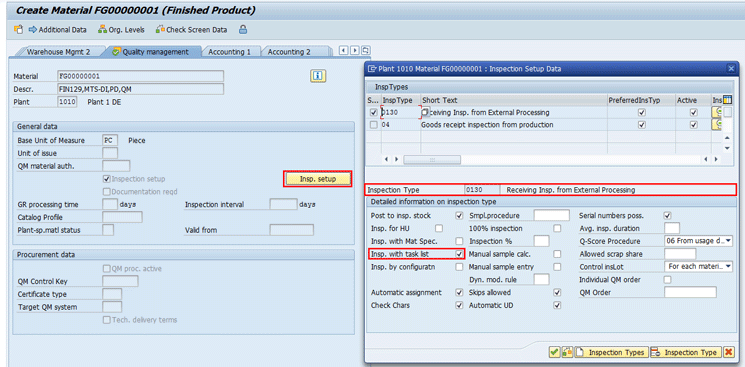745x367 pixels.
Task: Toggle Automatic assignment checkbox
Action: 459,292
